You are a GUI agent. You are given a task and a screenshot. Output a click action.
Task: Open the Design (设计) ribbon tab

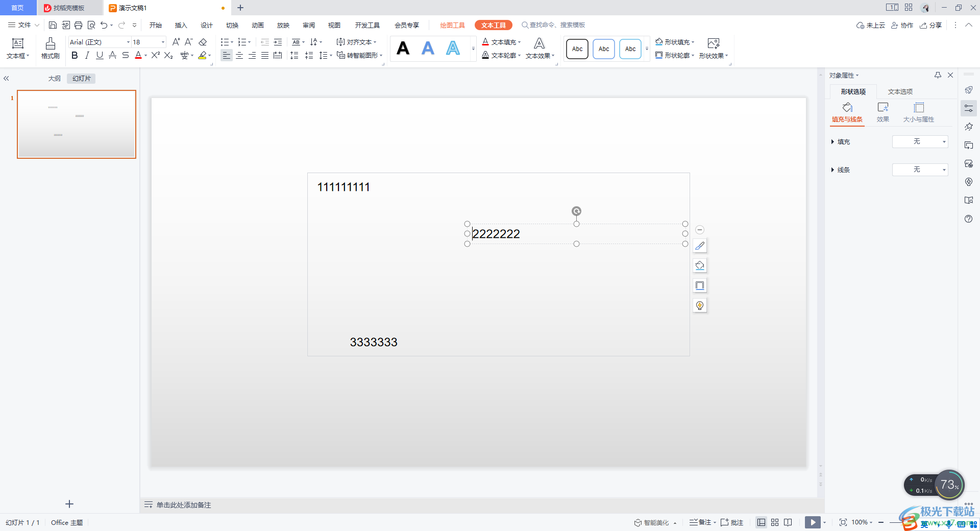click(207, 25)
